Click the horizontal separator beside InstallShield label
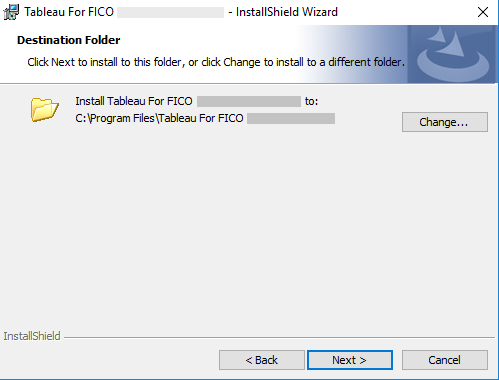 279,337
